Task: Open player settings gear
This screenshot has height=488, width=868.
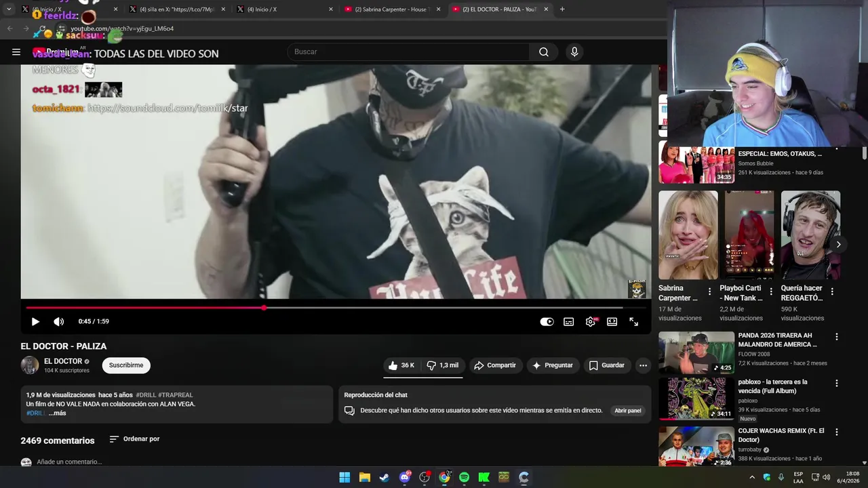Action: click(591, 322)
